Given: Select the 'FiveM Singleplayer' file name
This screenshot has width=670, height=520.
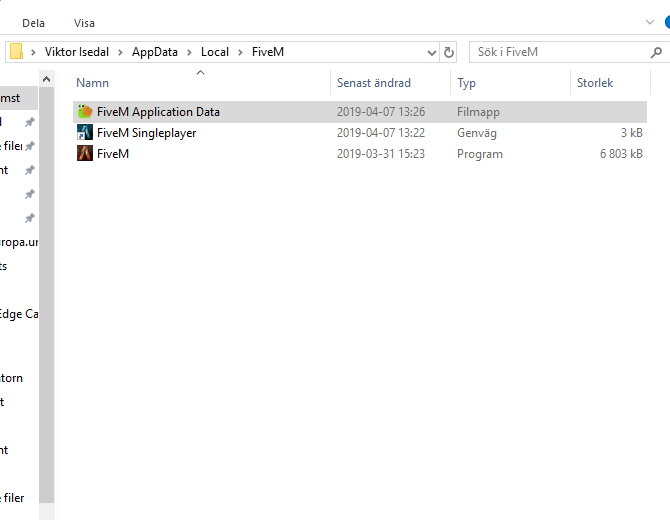Looking at the screenshot, I should click(147, 133).
